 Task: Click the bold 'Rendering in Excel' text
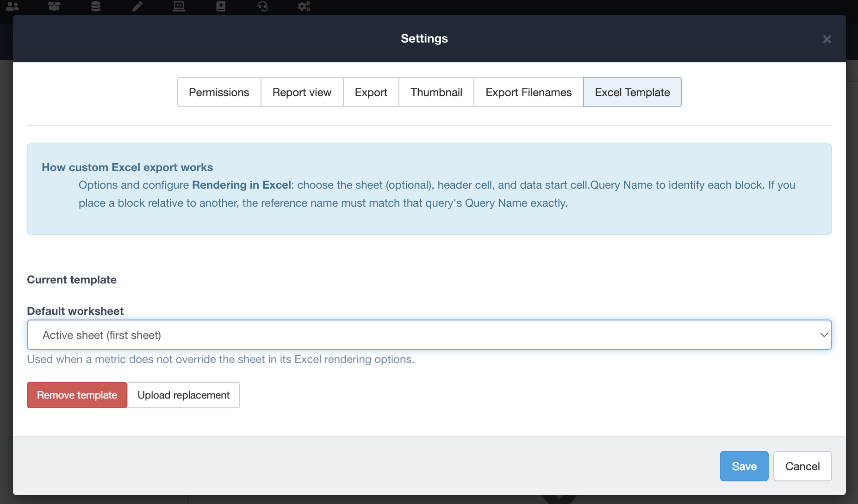point(242,185)
